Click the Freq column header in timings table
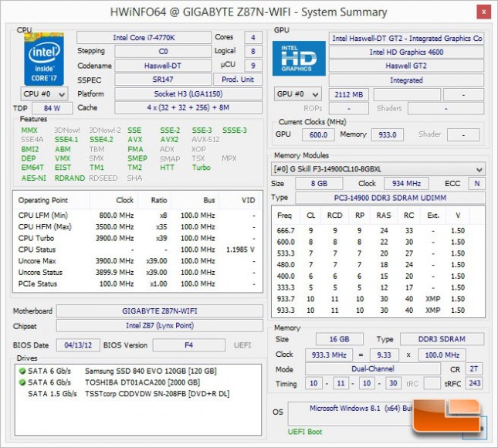498x448 pixels. pyautogui.click(x=285, y=216)
